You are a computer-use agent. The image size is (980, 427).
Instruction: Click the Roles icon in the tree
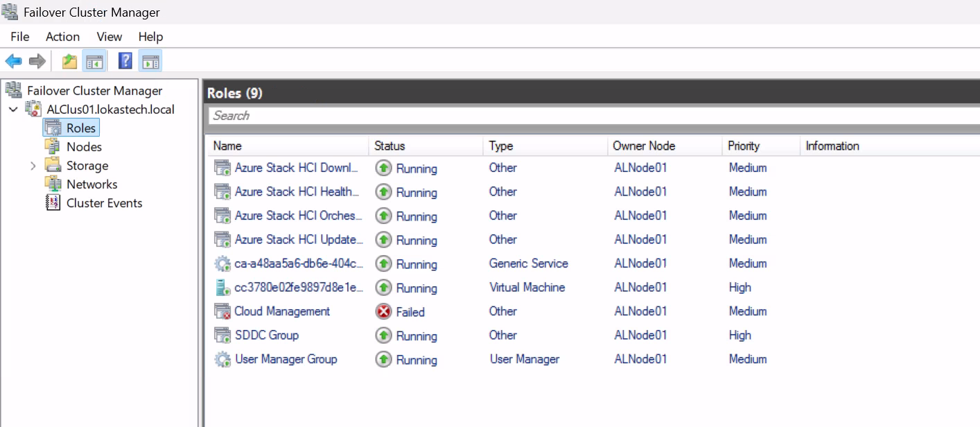coord(53,128)
